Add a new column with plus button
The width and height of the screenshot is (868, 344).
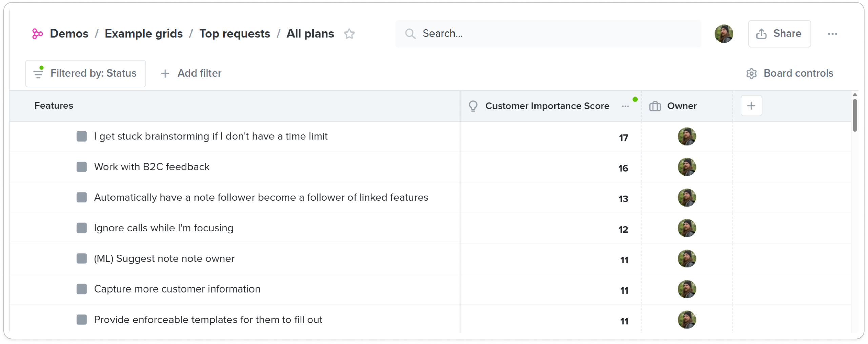coord(751,106)
